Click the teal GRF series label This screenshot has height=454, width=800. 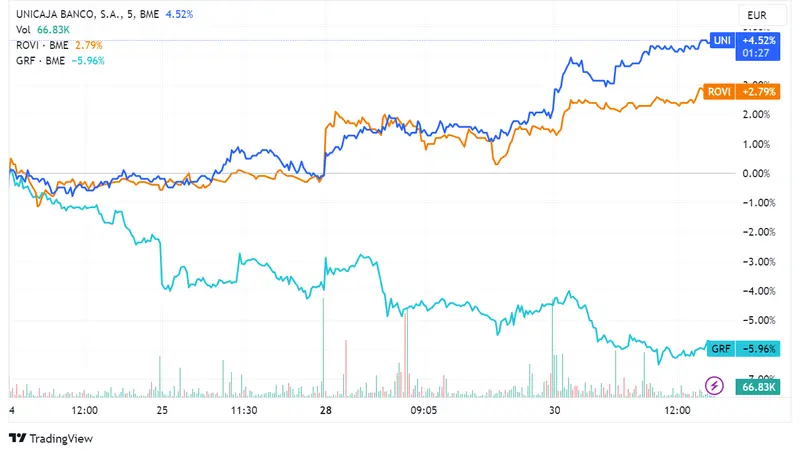[x=720, y=348]
